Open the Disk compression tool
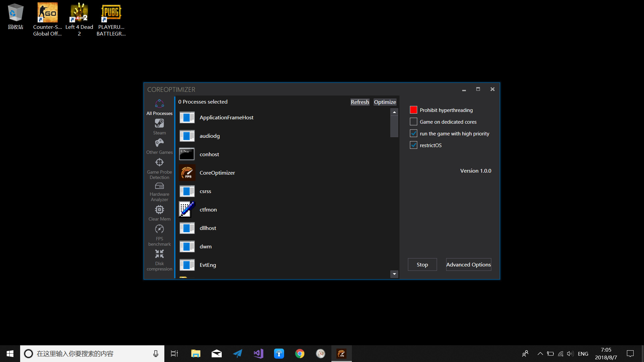644x362 pixels. (159, 260)
